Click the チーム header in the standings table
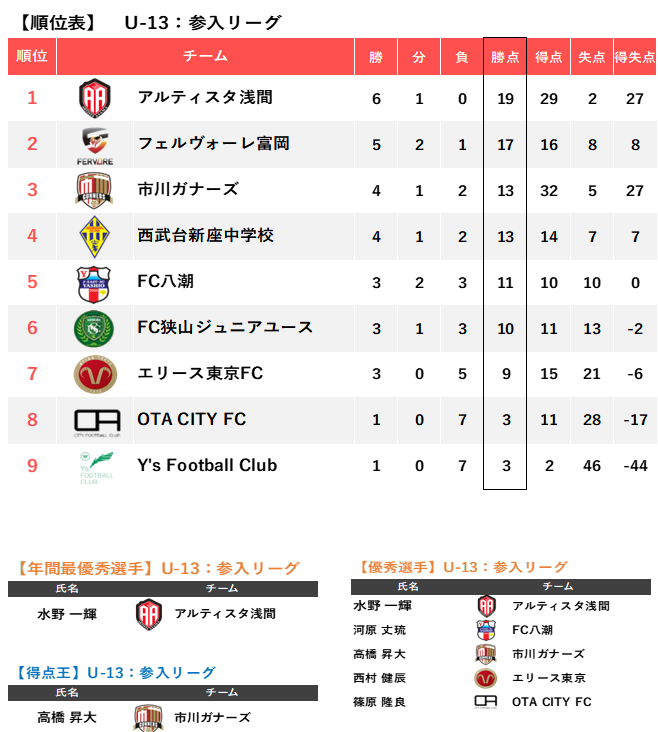The image size is (658, 732). click(205, 57)
